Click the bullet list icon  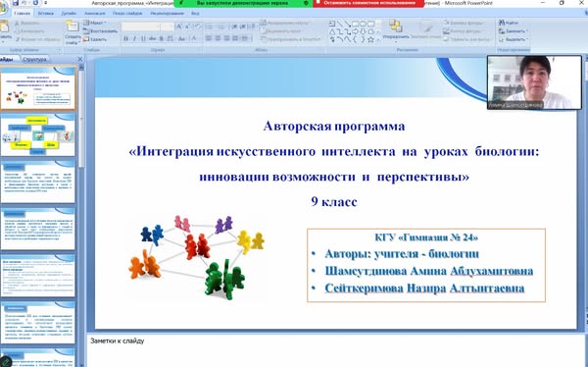coord(210,26)
